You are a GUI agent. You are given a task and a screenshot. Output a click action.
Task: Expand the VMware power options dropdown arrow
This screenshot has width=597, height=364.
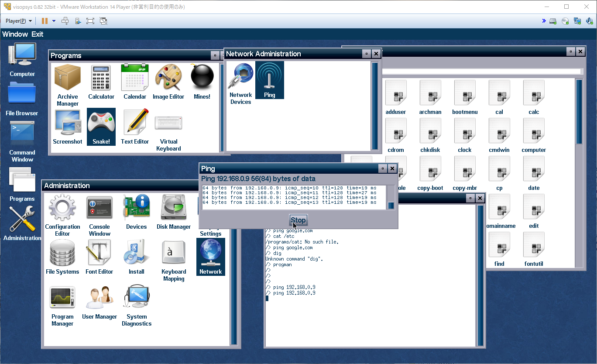tap(54, 21)
